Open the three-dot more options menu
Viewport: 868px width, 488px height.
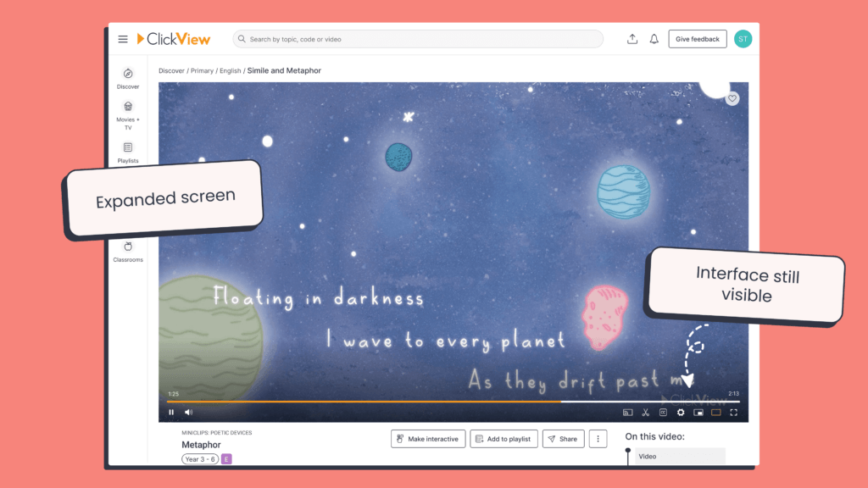598,439
